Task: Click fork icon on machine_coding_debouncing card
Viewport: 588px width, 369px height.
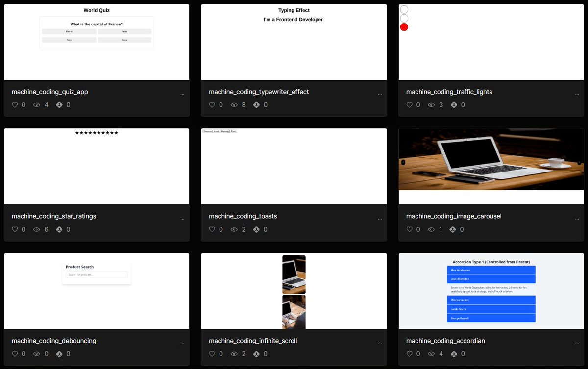Action: pos(59,354)
